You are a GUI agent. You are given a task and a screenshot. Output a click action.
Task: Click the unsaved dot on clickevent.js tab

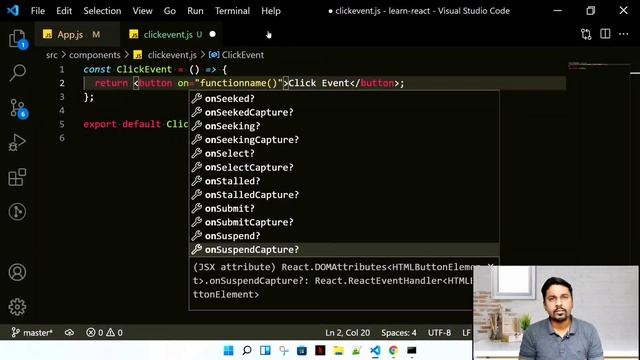212,34
